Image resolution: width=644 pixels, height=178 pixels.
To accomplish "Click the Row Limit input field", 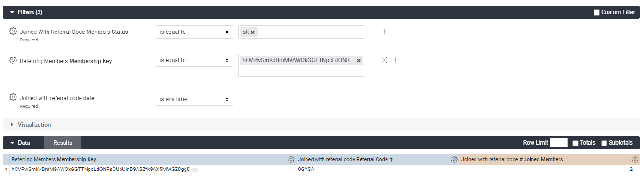I will pyautogui.click(x=559, y=143).
